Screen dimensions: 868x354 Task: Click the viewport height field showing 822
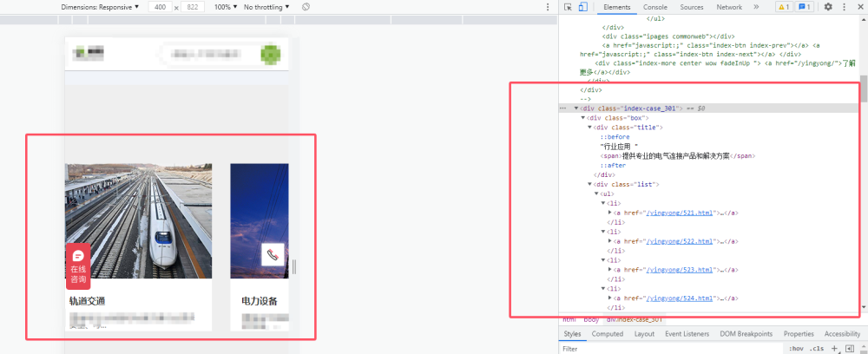tap(192, 7)
